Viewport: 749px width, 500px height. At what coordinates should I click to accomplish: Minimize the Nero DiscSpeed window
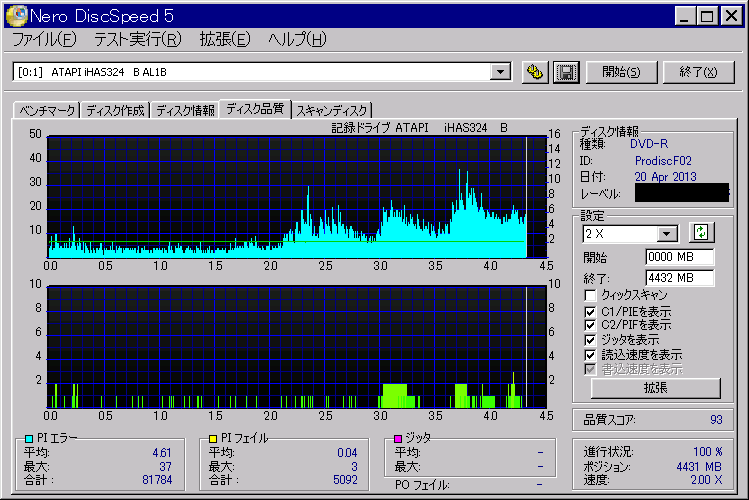(x=685, y=16)
